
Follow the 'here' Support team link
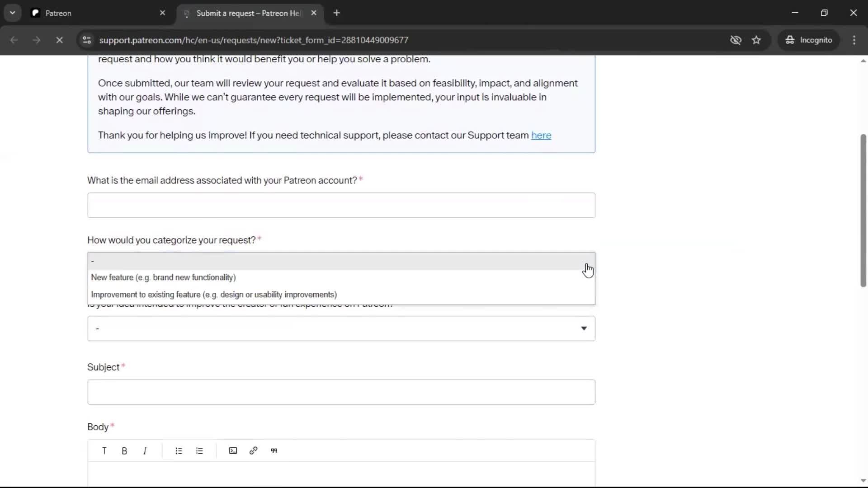point(541,136)
